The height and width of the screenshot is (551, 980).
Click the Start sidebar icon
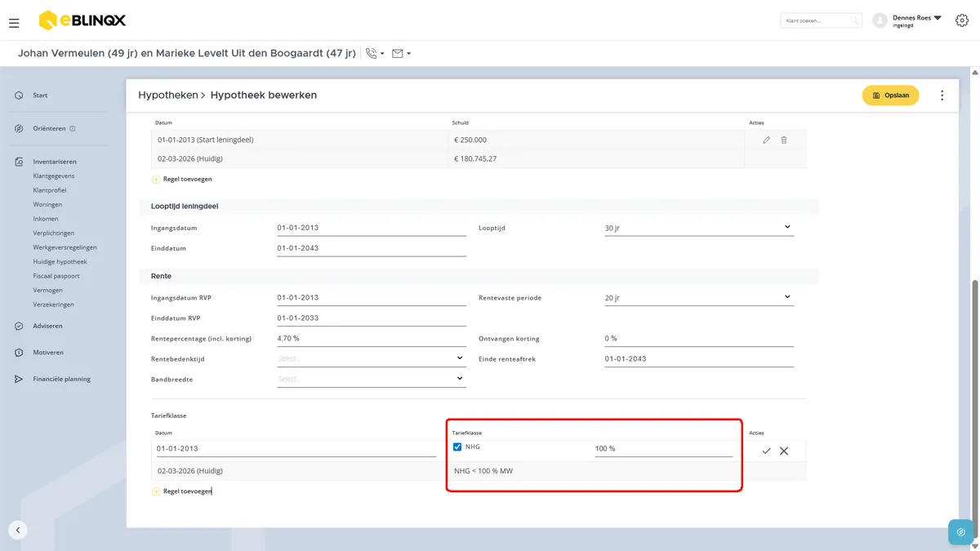(19, 96)
